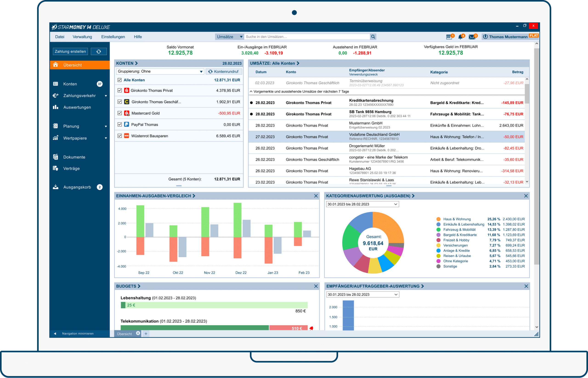Close the Budgets panel
Image resolution: width=588 pixels, height=378 pixels.
click(x=316, y=286)
